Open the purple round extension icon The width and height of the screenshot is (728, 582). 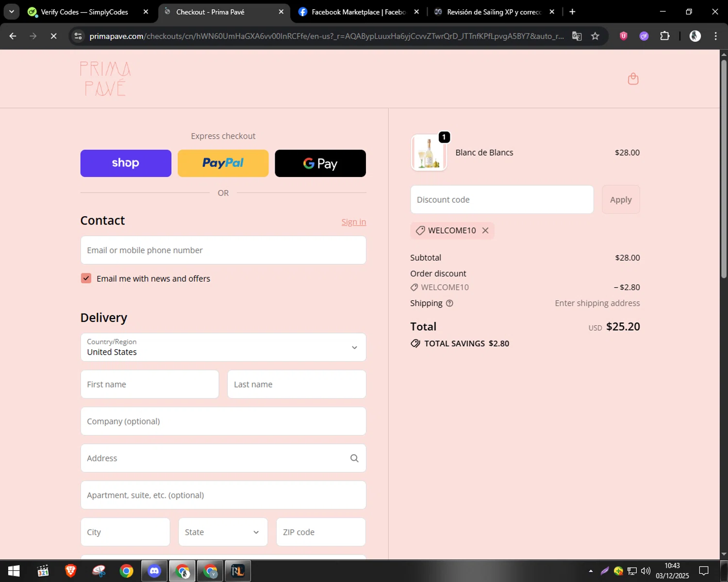point(644,36)
